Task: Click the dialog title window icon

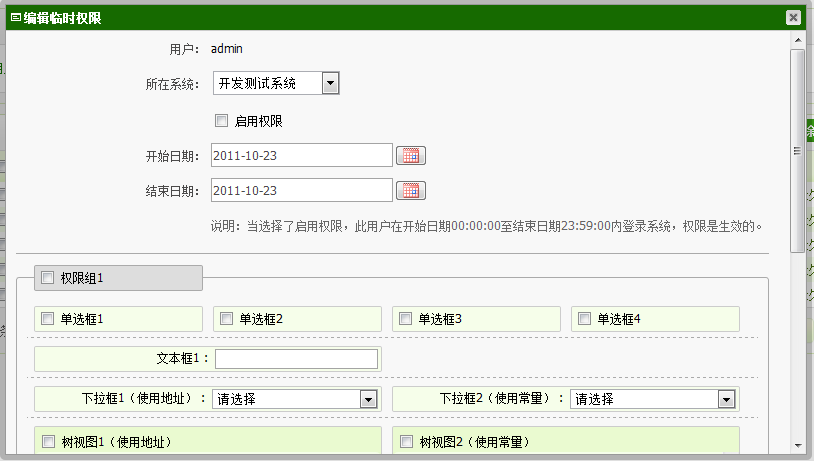Action: pos(16,18)
